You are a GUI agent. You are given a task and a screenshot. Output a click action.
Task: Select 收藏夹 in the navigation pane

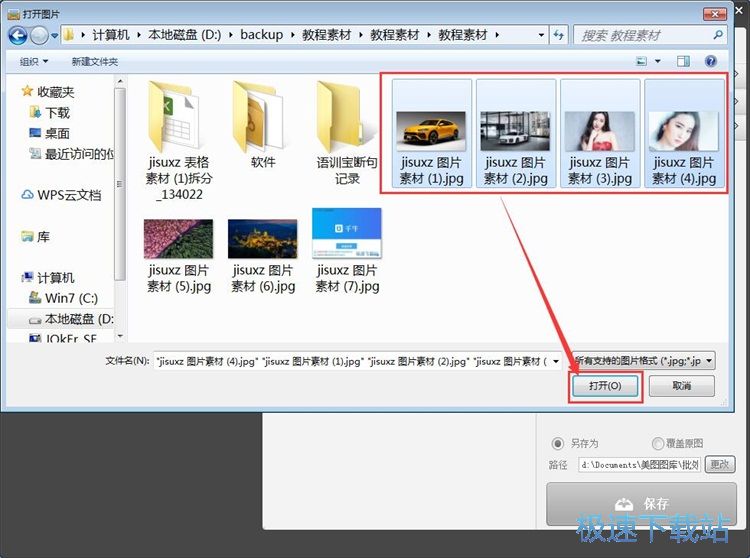coord(49,91)
